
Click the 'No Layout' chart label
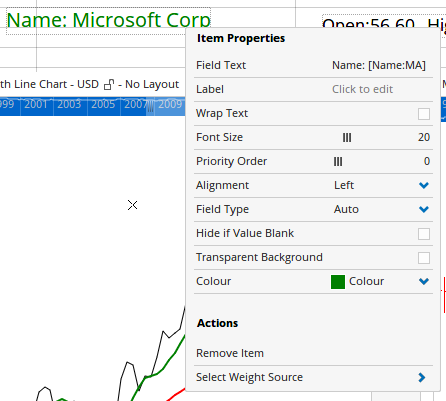[152, 84]
